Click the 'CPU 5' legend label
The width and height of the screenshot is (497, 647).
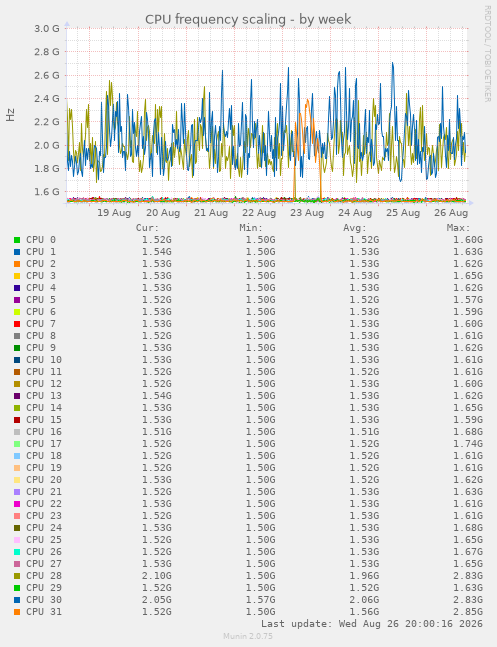coord(41,300)
